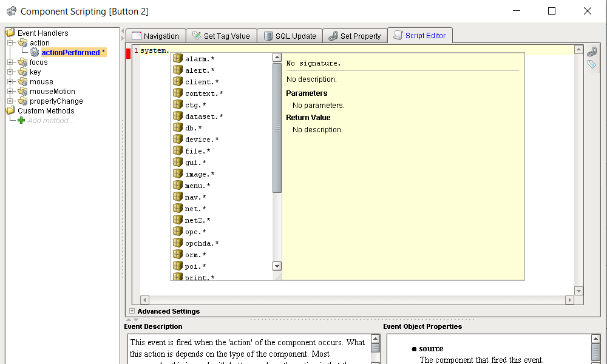607x364 pixels.
Task: Choose print.* from the autocomplete list
Action: point(222,277)
